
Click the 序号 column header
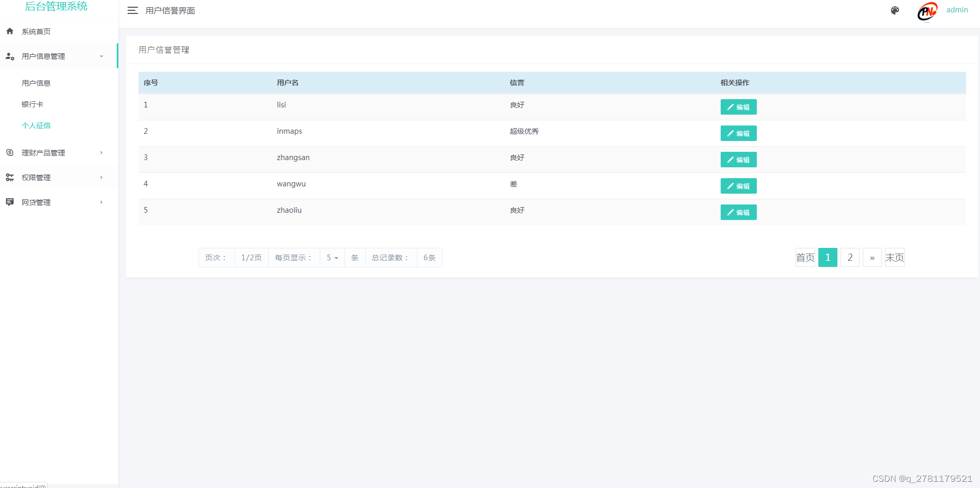(151, 83)
